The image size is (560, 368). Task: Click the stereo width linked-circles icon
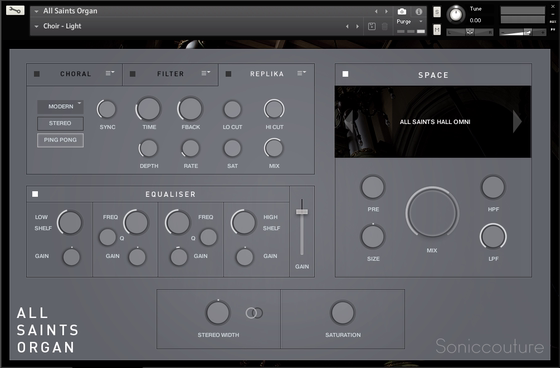click(254, 313)
